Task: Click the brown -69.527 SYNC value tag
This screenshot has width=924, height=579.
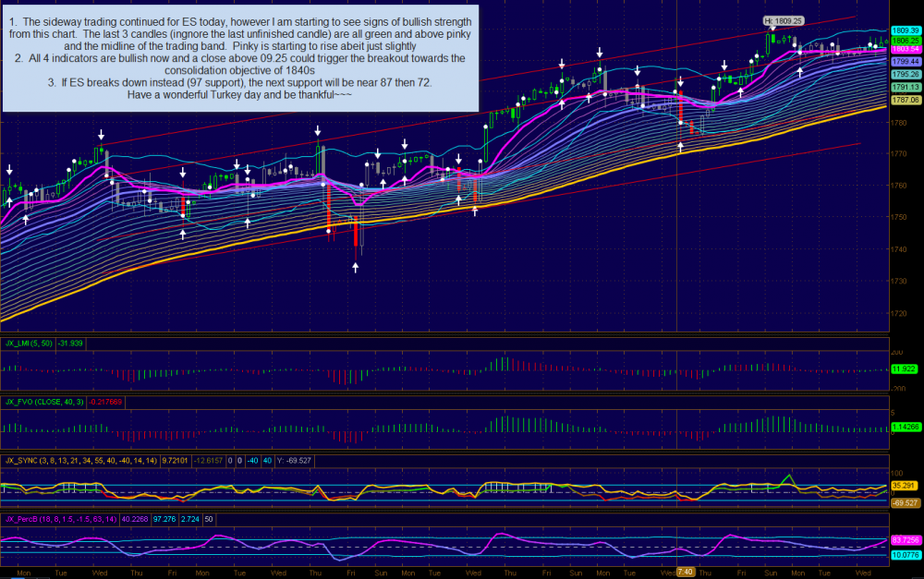Action: (905, 503)
